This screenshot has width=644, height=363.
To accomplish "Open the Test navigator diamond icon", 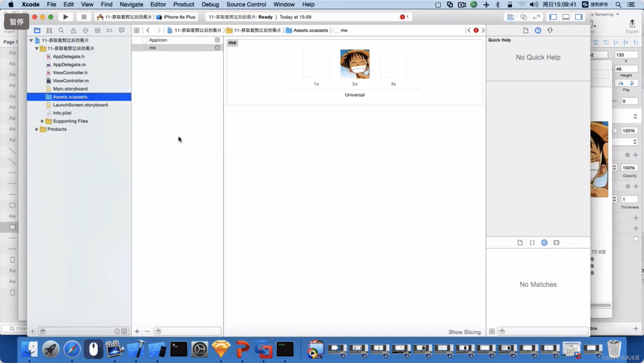I will click(85, 30).
